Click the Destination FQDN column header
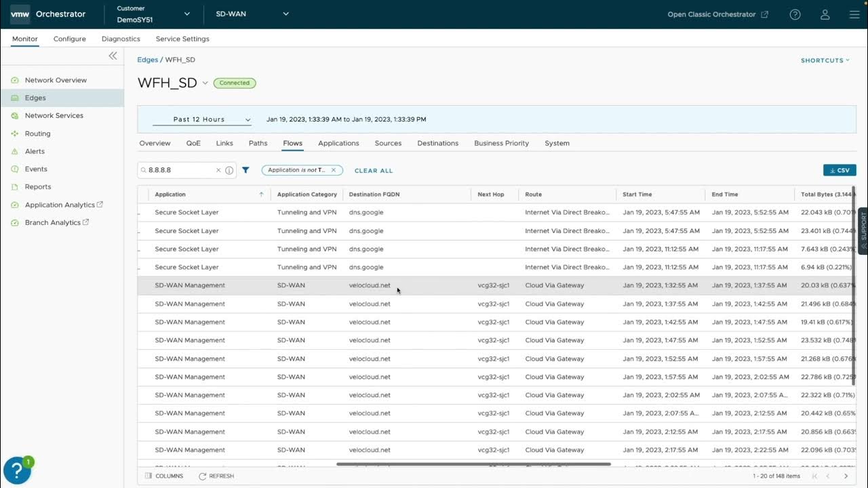 coord(374,195)
